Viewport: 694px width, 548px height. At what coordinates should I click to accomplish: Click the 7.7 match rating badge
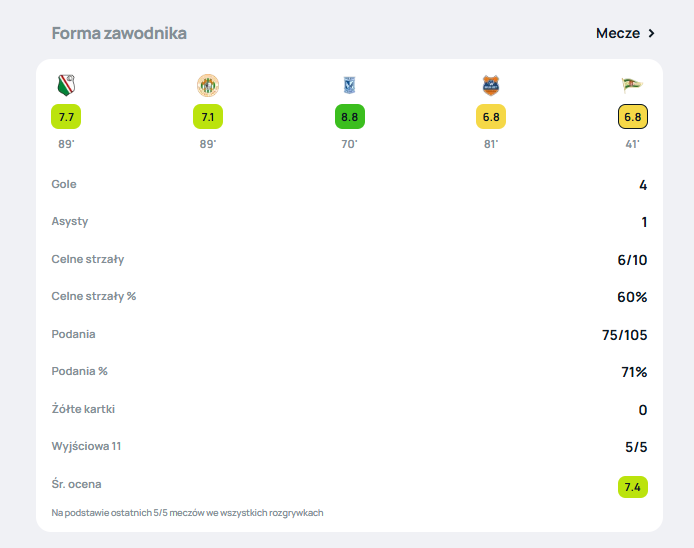pyautogui.click(x=67, y=117)
